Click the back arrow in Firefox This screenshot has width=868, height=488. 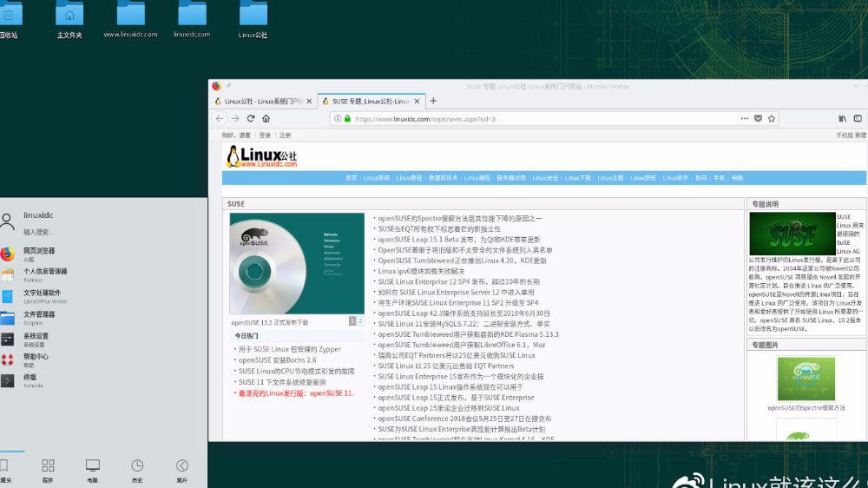coord(220,119)
